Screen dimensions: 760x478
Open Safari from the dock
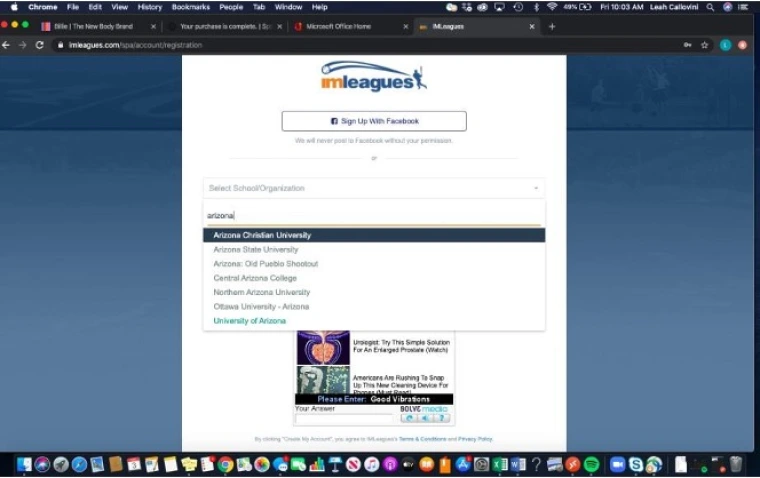coord(79,464)
